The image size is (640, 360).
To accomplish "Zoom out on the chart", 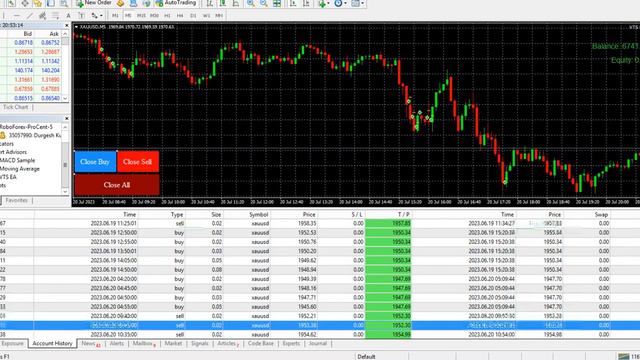I will (x=264, y=3).
